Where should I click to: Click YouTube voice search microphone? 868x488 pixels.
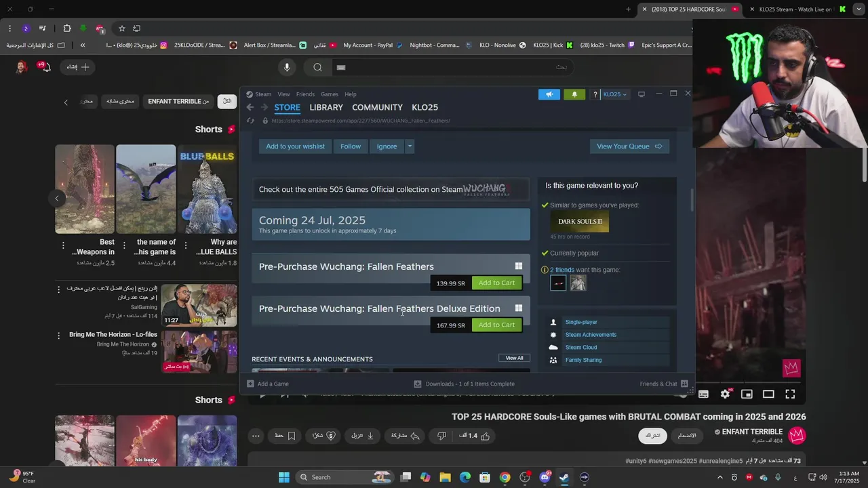tap(287, 67)
